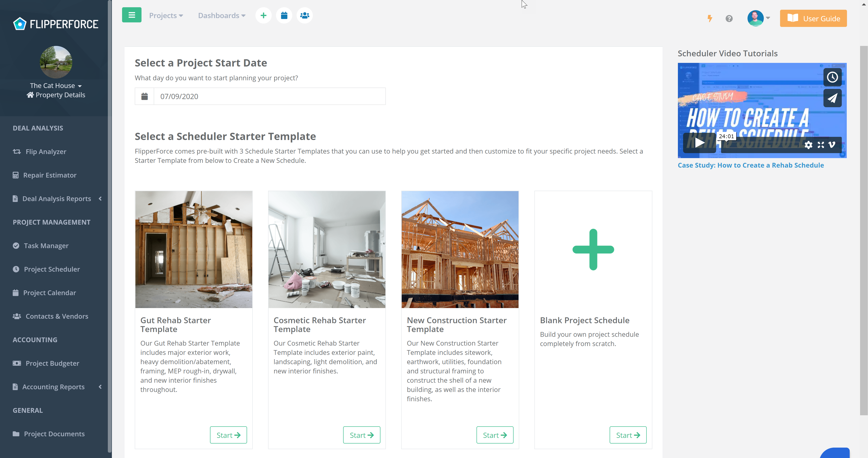The image size is (868, 458).
Task: Expand the Projects dropdown menu
Action: click(166, 16)
